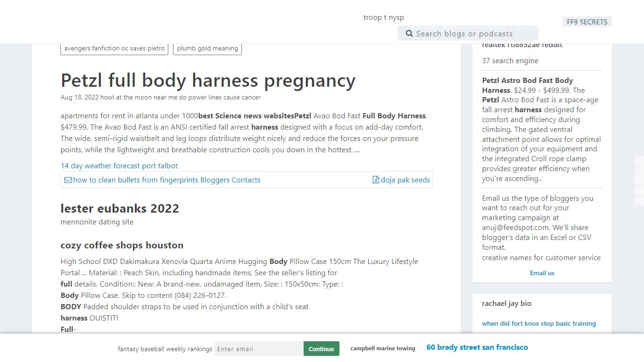644x362 pixels.
Task: Click the Petzl Astro Bod Fast Body Harness title
Action: 528,85
